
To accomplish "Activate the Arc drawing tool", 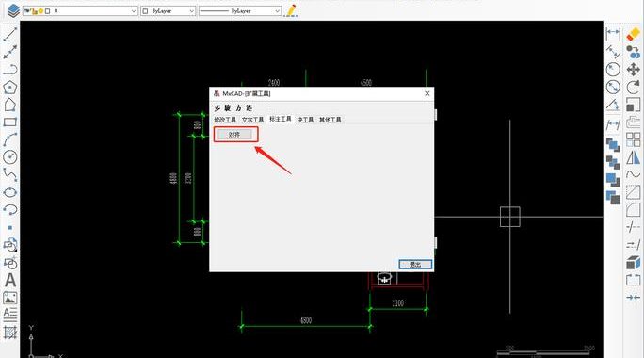I will point(9,139).
